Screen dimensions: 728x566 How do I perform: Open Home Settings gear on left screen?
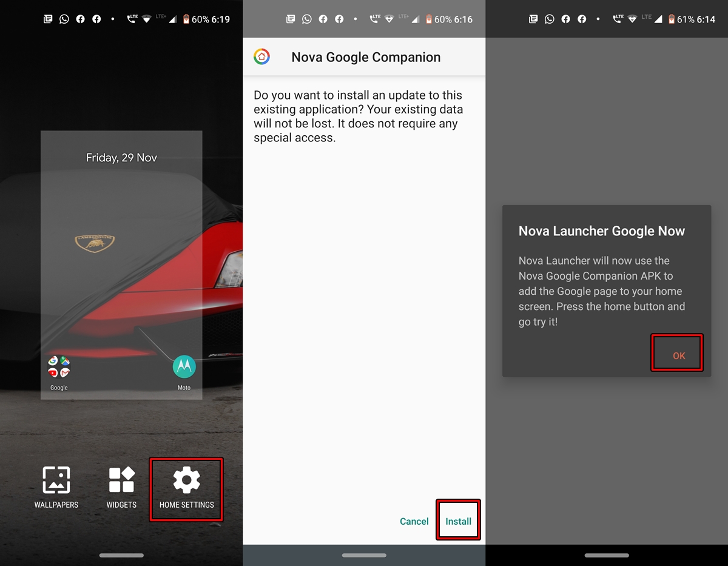coord(186,480)
